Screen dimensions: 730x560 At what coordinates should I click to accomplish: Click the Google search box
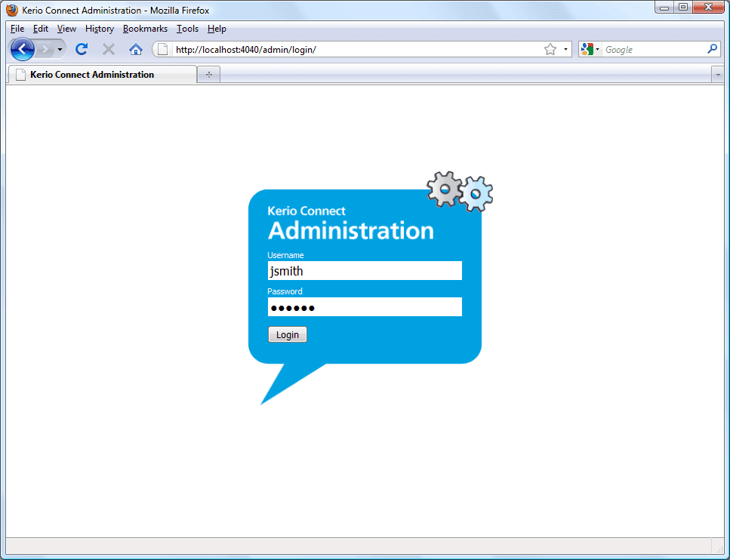coord(654,49)
